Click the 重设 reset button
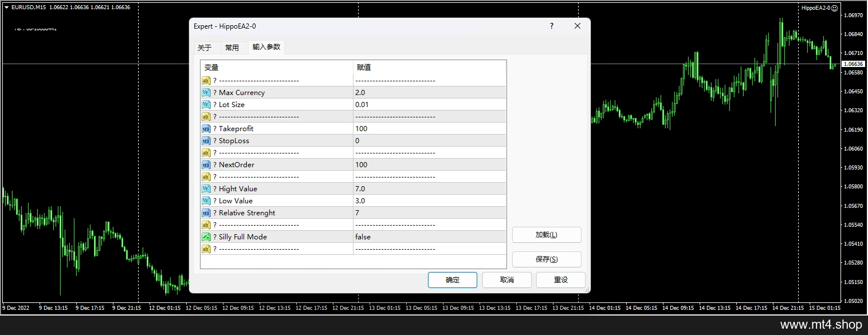 (561, 280)
